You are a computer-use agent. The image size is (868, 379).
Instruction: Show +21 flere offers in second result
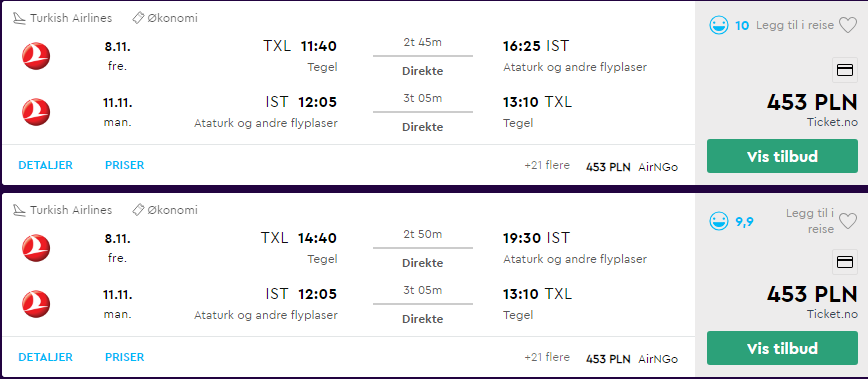(x=547, y=357)
